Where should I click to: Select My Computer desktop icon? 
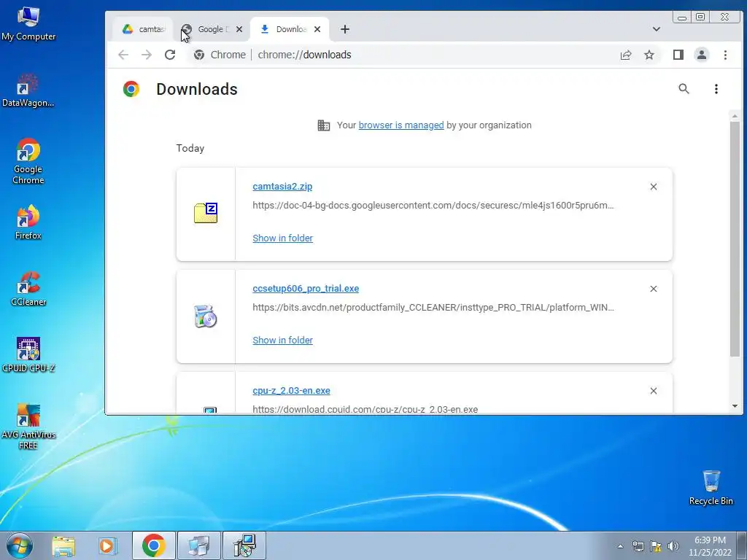click(28, 24)
